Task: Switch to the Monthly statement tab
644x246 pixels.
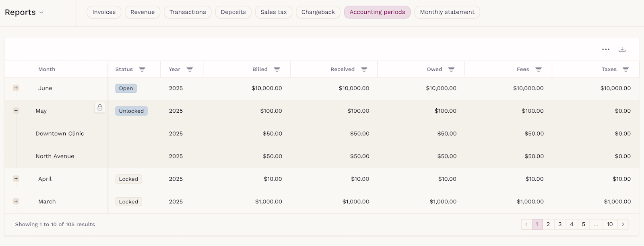Action: tap(447, 12)
